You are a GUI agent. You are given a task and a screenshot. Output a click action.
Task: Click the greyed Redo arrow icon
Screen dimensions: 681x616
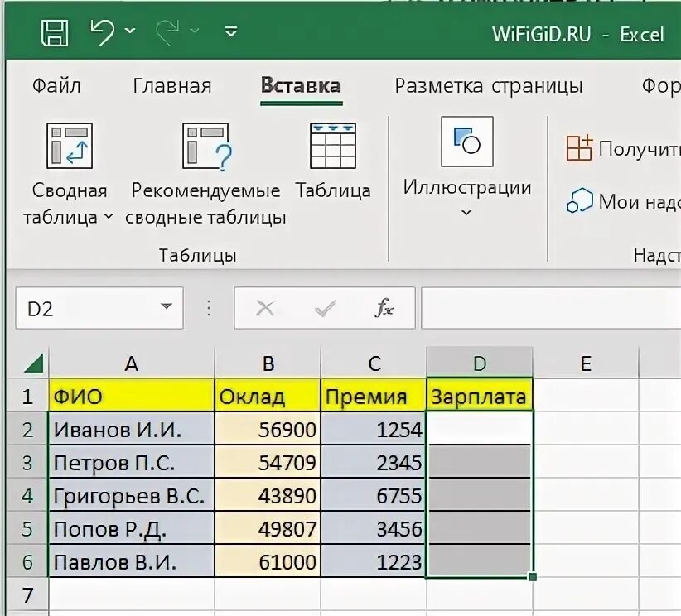pyautogui.click(x=167, y=31)
